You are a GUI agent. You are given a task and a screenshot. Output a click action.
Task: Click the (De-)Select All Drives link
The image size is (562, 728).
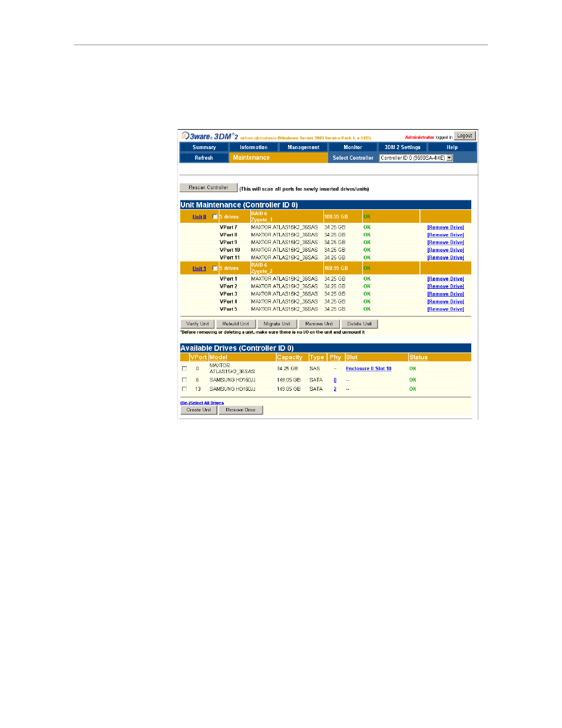(x=202, y=403)
